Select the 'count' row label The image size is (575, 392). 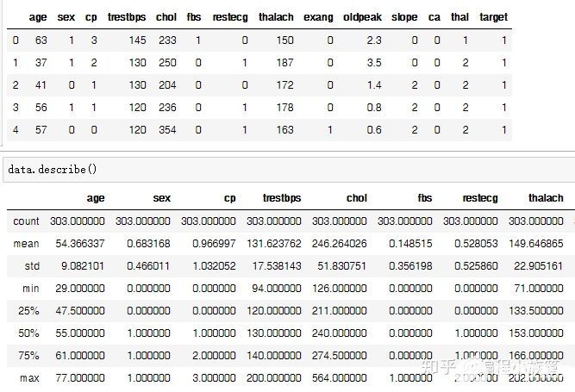coord(26,221)
